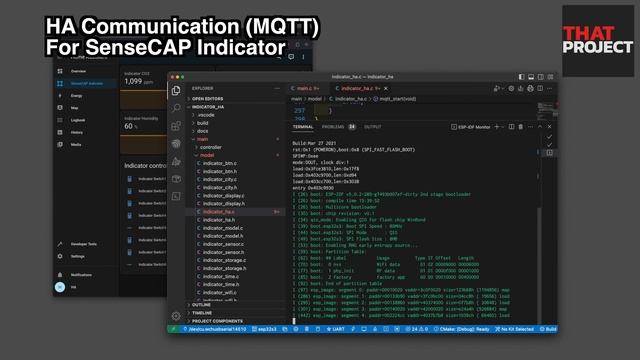This screenshot has width=640, height=360.
Task: Expand the OUTLINE section
Action: click(x=236, y=305)
